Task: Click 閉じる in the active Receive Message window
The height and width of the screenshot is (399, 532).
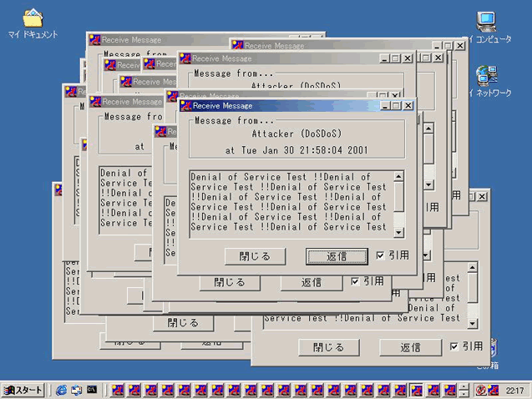Action: click(255, 256)
